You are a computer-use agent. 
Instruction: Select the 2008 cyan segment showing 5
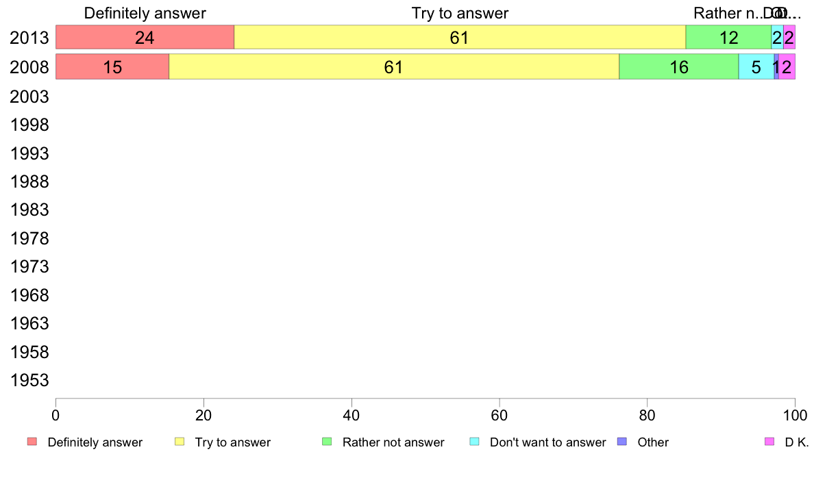click(756, 67)
